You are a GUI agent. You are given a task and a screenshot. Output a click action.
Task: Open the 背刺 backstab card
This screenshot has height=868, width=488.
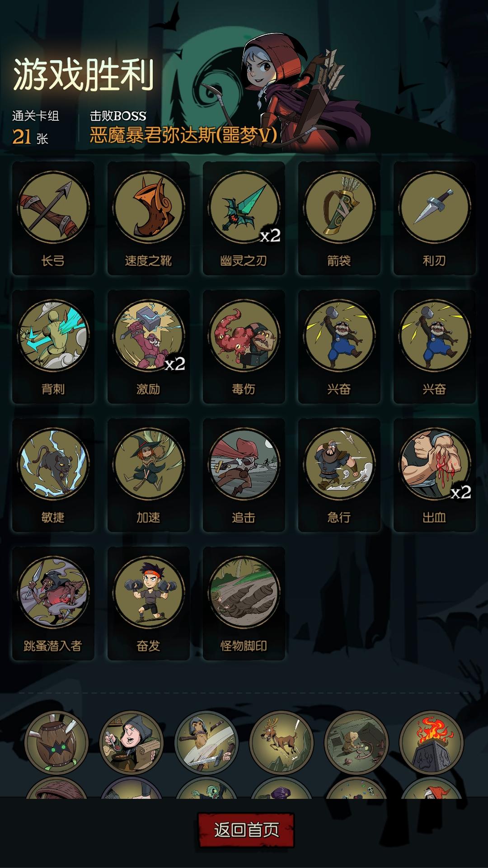53,347
